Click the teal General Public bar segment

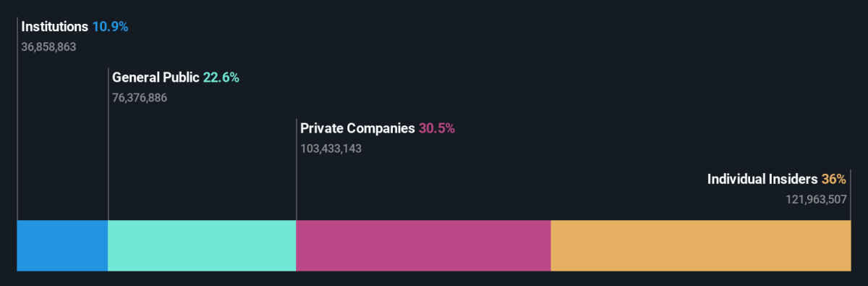pyautogui.click(x=202, y=245)
